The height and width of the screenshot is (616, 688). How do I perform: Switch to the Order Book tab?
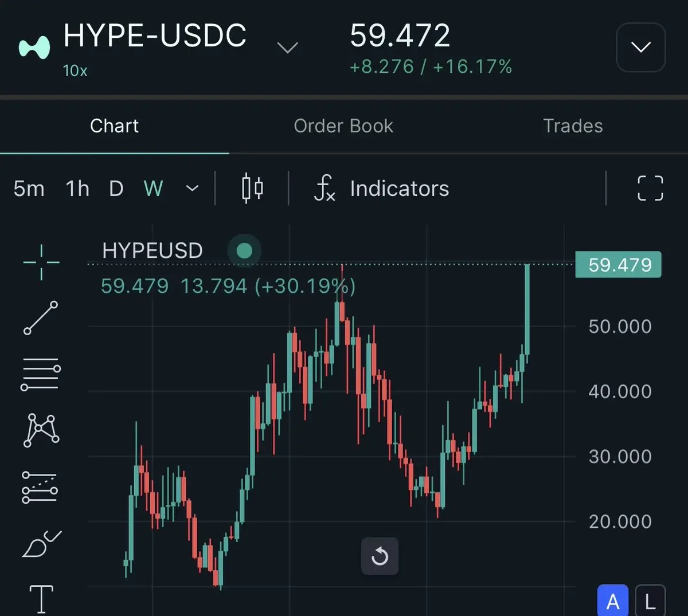[343, 126]
